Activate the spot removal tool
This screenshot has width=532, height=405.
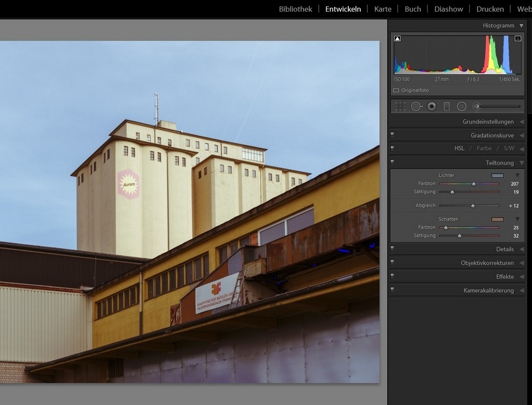tap(417, 107)
